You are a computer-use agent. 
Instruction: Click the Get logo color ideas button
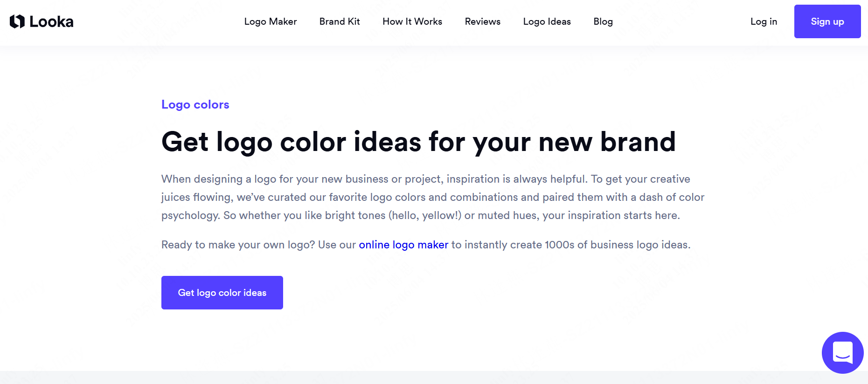(x=222, y=293)
